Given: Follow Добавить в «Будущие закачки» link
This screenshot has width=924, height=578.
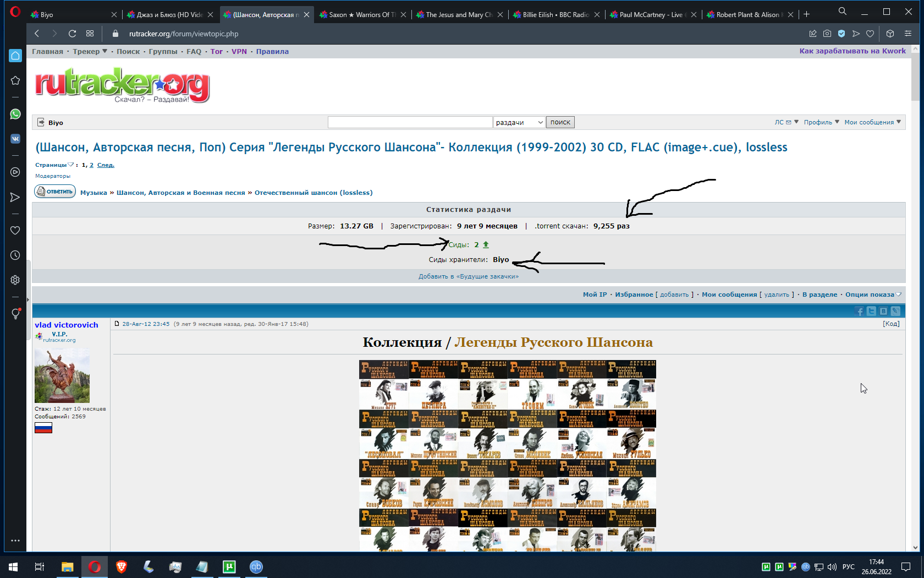Looking at the screenshot, I should coord(469,276).
